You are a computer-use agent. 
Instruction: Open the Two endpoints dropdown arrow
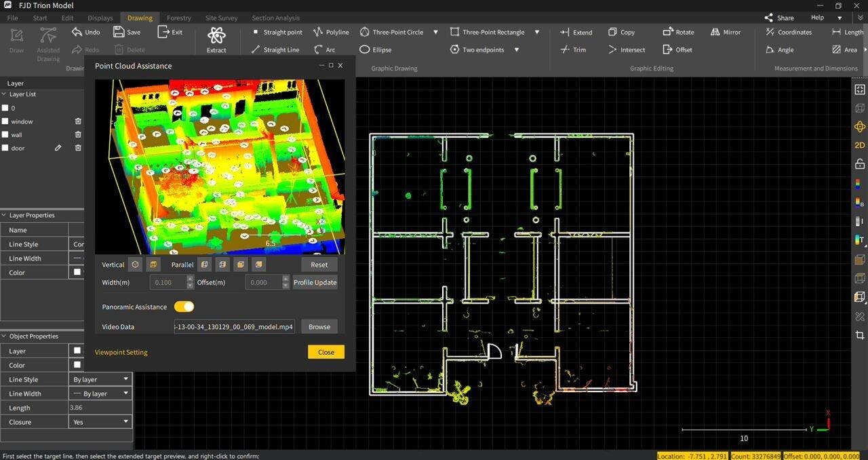(517, 50)
